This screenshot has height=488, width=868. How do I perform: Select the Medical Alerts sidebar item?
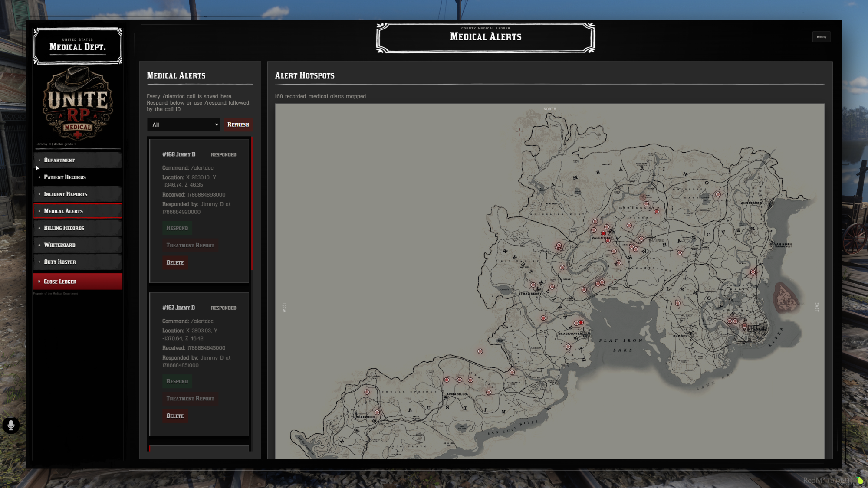(78, 211)
